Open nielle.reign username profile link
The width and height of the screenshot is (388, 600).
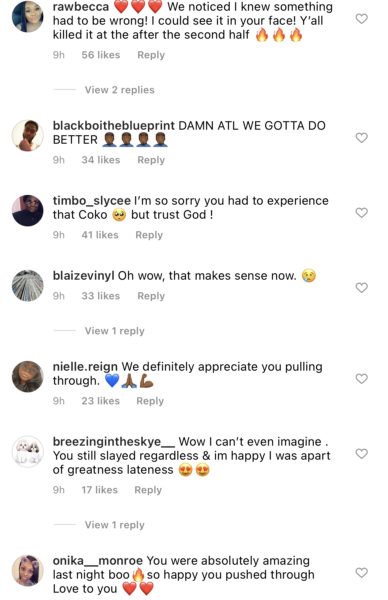pos(85,367)
